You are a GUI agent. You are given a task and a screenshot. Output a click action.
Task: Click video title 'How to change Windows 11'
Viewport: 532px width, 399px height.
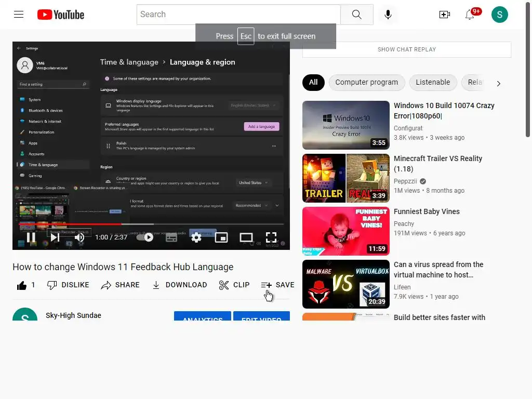[x=123, y=267]
